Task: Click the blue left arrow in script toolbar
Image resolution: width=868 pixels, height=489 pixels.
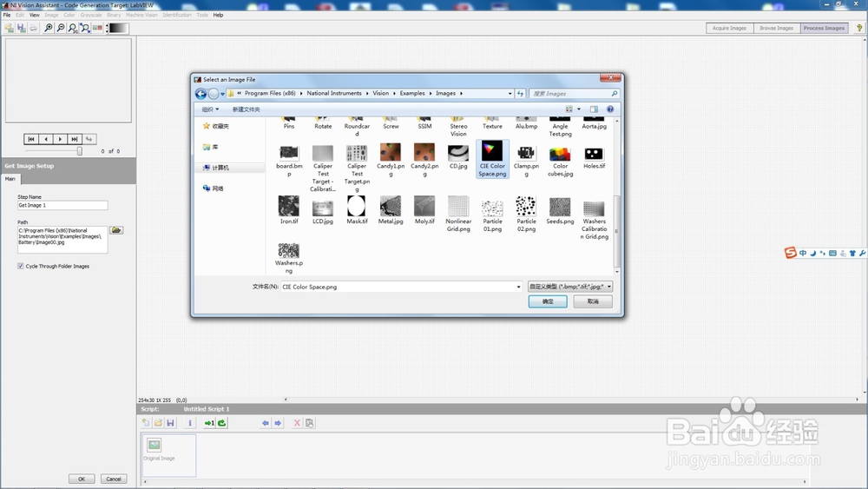Action: point(265,422)
